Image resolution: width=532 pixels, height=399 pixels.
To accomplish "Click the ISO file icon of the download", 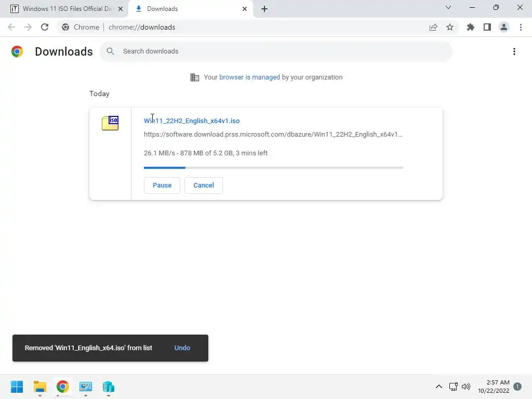I will coord(110,123).
